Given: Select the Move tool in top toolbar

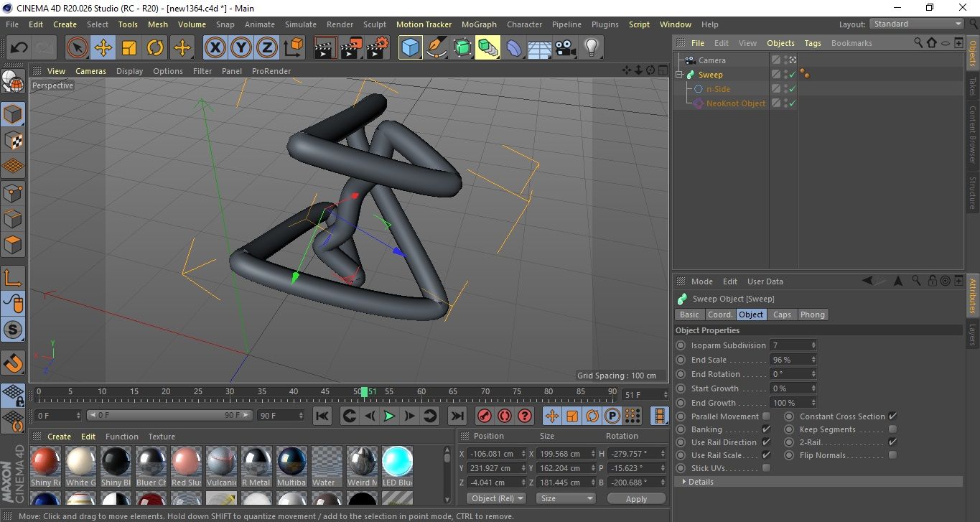Looking at the screenshot, I should (x=103, y=48).
